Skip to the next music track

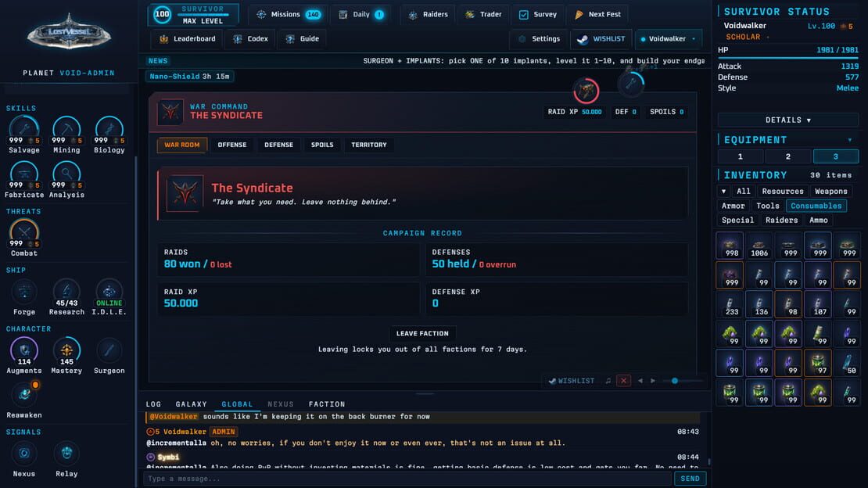(x=653, y=381)
